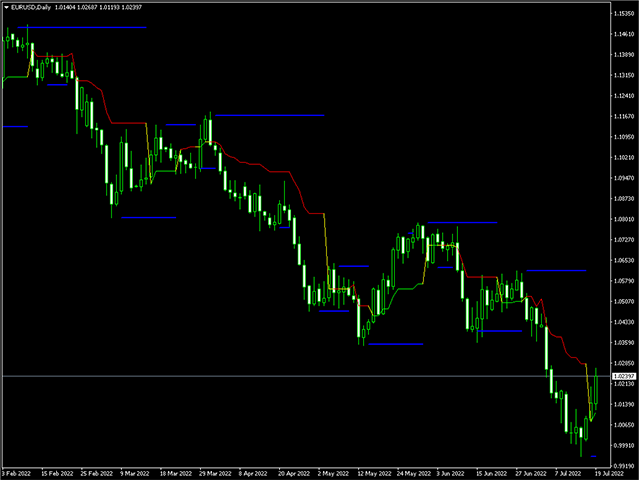Click the 15 Feb 2022 date label

click(57, 474)
